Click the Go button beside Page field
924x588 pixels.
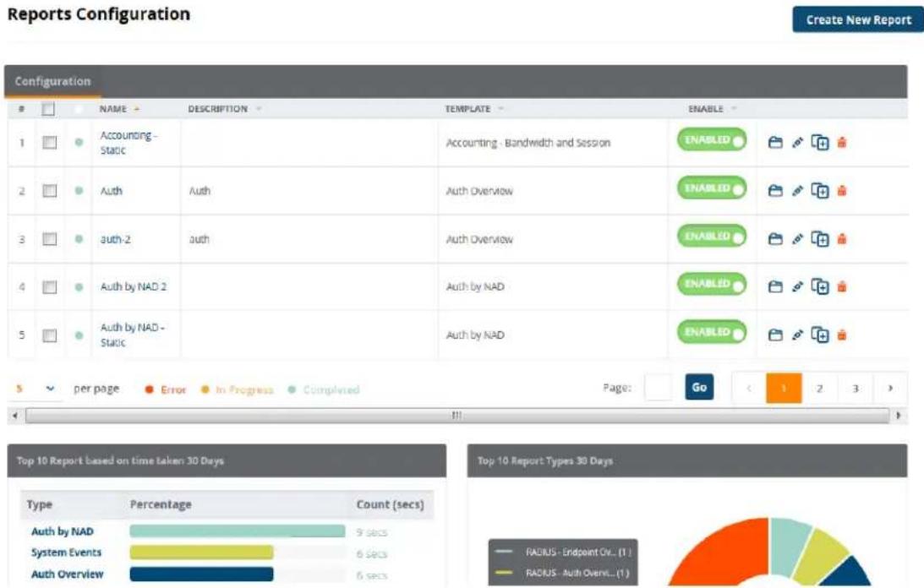click(x=699, y=388)
